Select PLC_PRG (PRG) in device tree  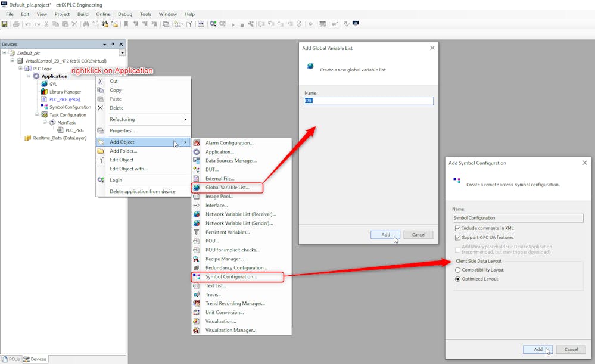point(64,99)
